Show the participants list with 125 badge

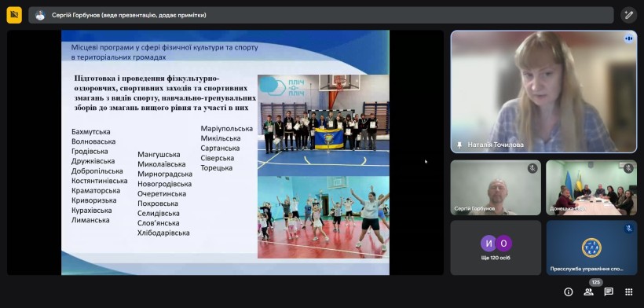pos(588,292)
